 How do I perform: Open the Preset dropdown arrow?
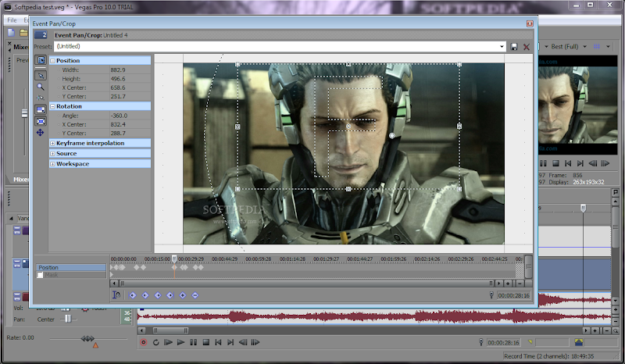pos(502,47)
